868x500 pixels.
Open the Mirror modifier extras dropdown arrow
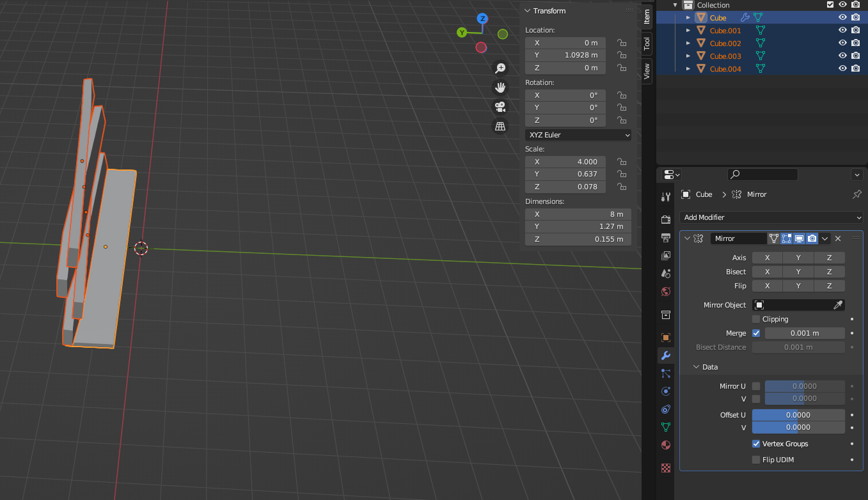(x=825, y=238)
